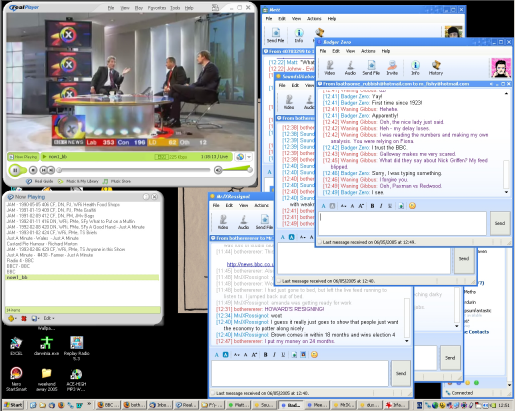Image resolution: width=515 pixels, height=411 pixels.
Task: Select 'BBC7 - BBC' playlist item
Action: [18, 266]
